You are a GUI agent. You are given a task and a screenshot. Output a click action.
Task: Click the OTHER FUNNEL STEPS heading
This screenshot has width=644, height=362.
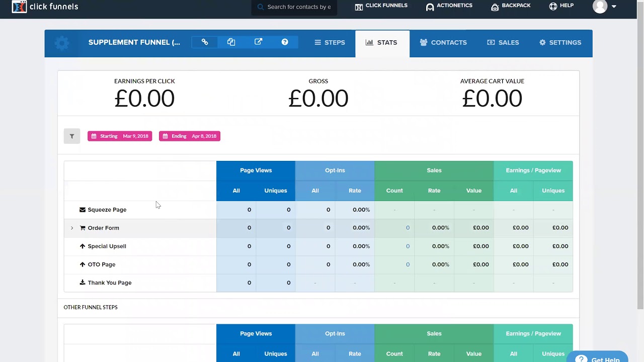(x=91, y=307)
